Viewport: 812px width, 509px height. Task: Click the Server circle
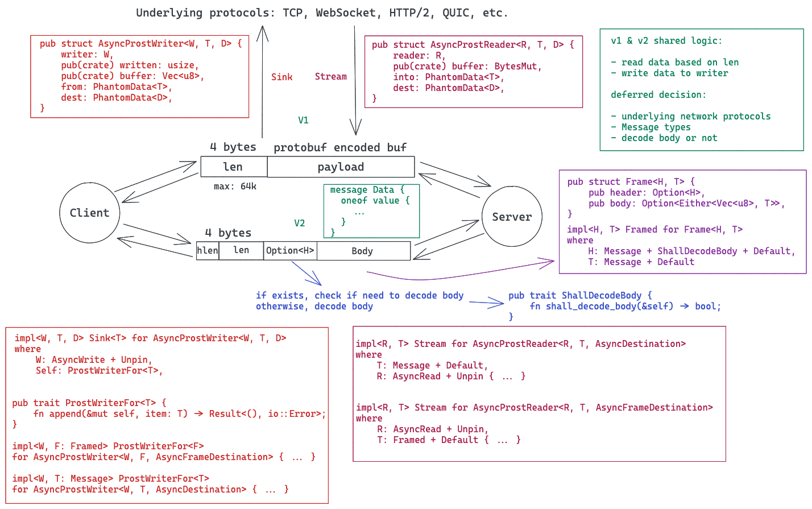click(x=512, y=217)
